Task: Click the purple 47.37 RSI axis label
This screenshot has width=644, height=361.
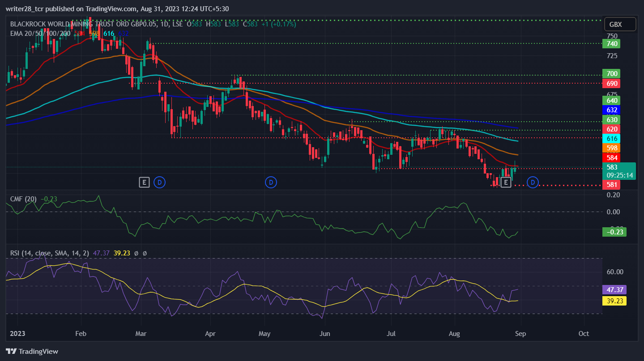Action: 614,289
